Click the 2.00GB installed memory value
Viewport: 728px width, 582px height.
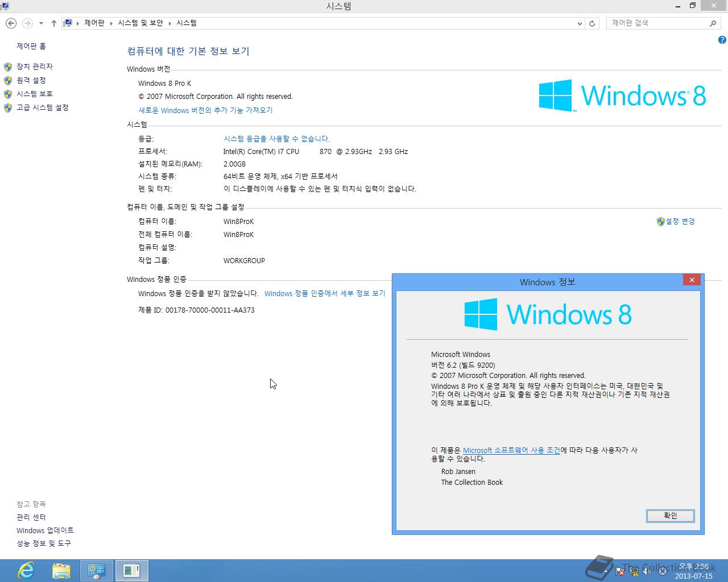click(234, 164)
